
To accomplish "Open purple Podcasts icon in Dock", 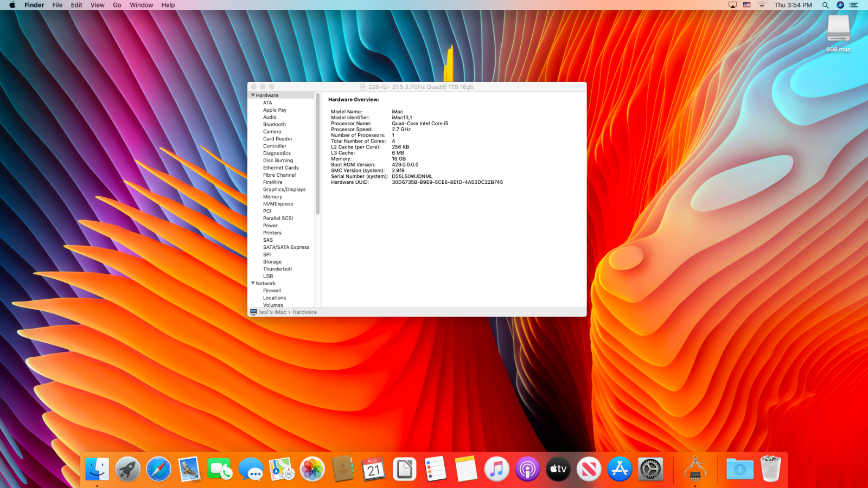I will coord(527,469).
